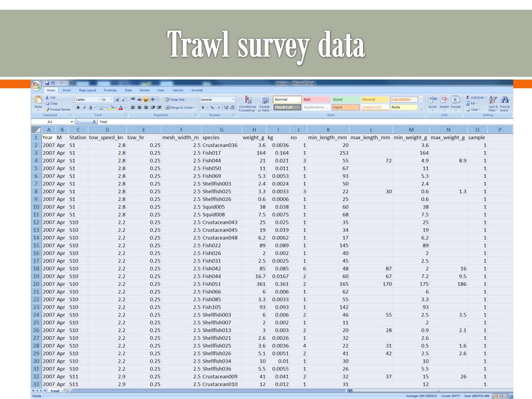Viewport: 532px width, 399px height.
Task: Click the Office button orb
Action: pos(37,85)
